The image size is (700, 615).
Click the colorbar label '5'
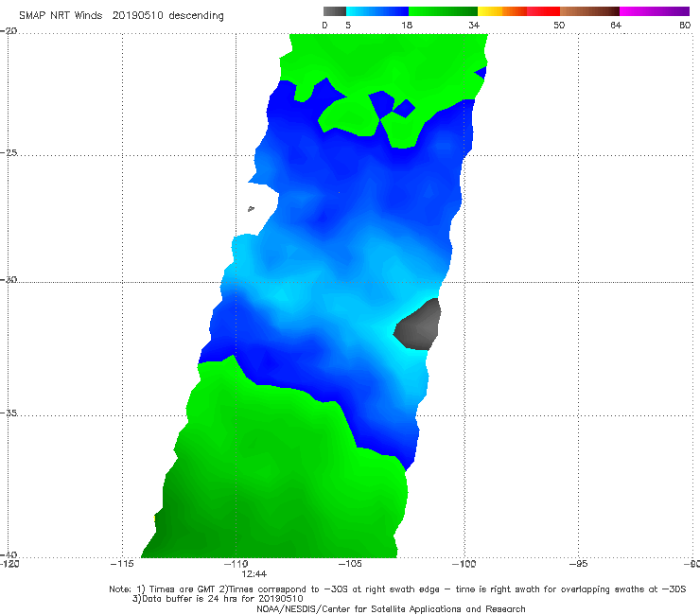click(348, 25)
